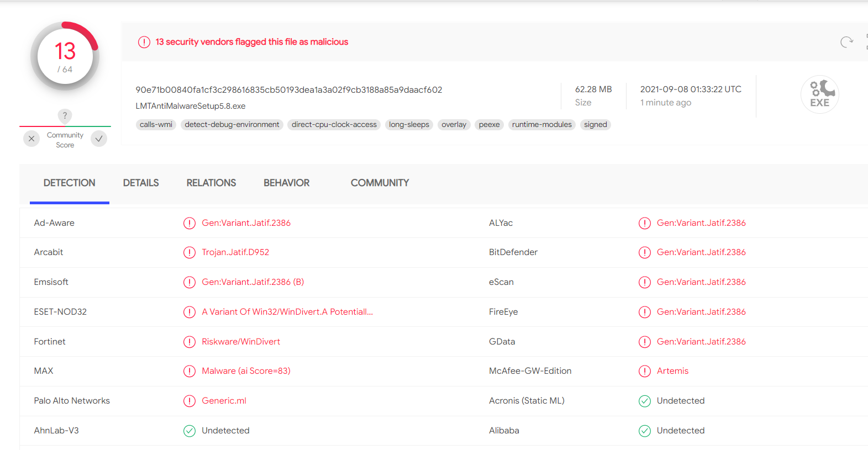Viewport: 868px width, 450px height.
Task: Click the file SHA-256 hash text
Action: [289, 90]
